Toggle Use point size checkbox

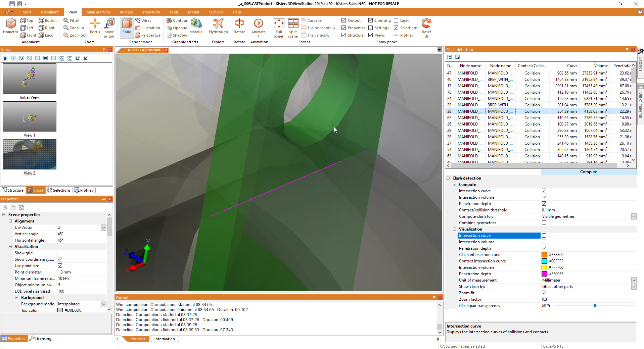pyautogui.click(x=60, y=266)
